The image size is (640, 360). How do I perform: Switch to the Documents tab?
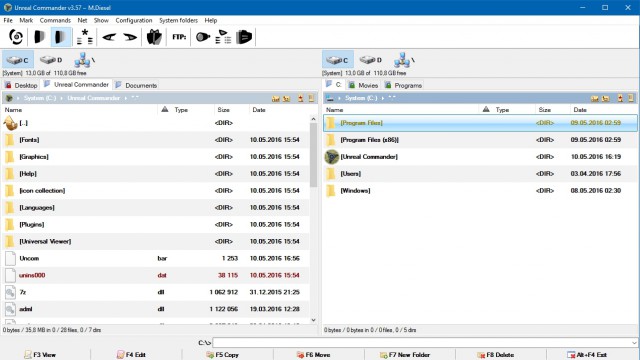point(136,85)
